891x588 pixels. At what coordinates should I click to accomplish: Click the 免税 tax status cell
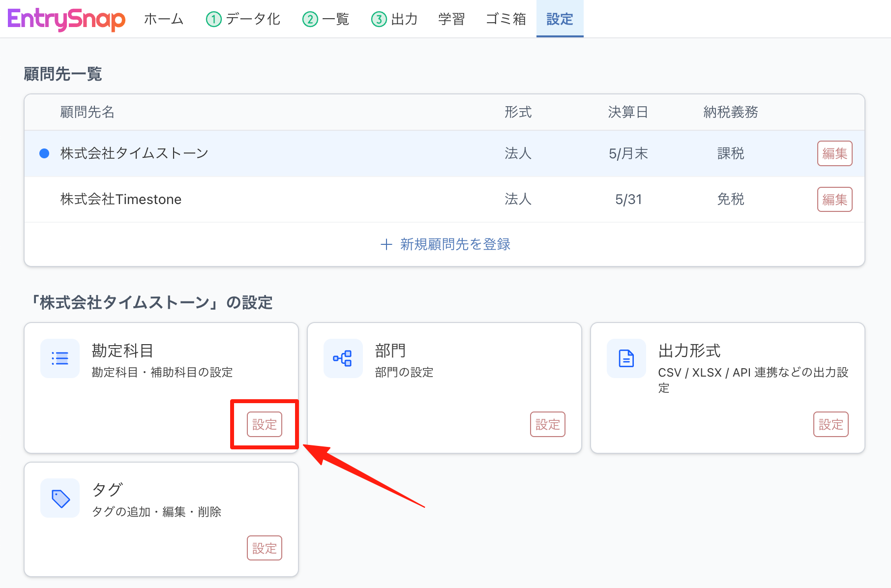coord(731,200)
